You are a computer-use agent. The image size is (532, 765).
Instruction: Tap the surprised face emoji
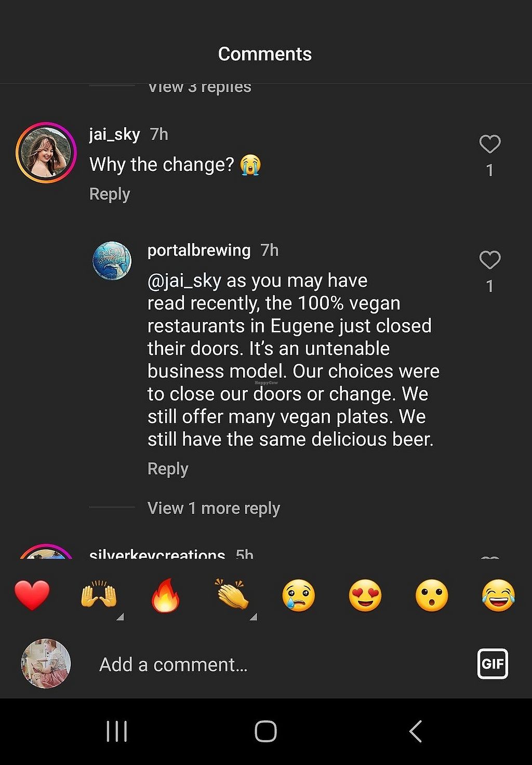[x=432, y=595]
